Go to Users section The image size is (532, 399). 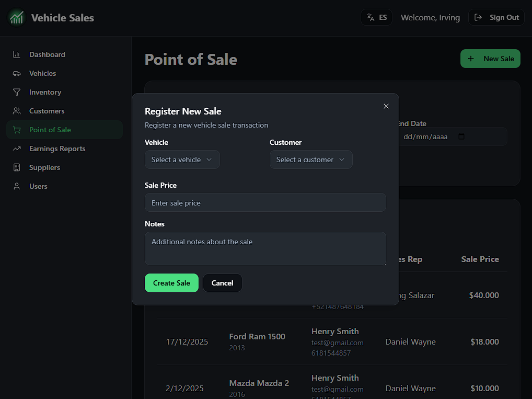click(x=64, y=186)
